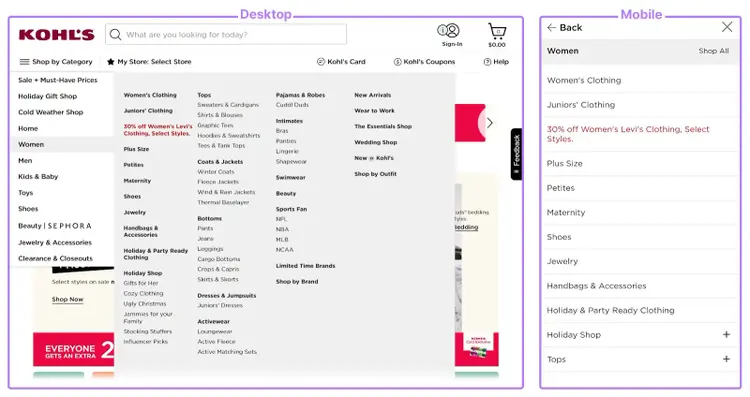Open Hoodies & Sweatshirts link
The height and width of the screenshot is (397, 750).
tap(229, 135)
